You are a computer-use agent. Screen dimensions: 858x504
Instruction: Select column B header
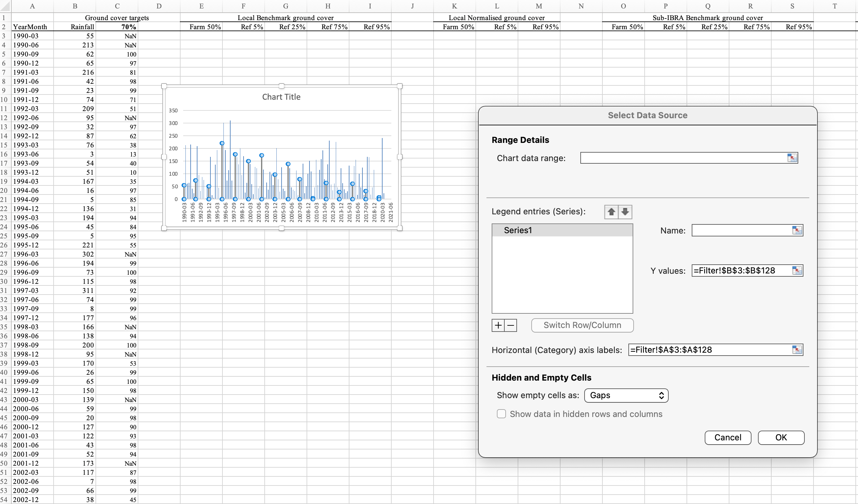tap(75, 6)
